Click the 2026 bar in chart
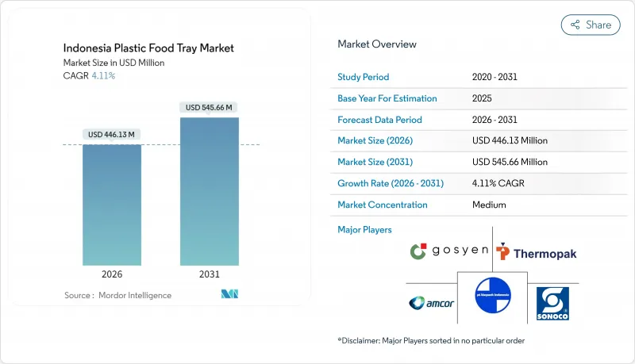635x364 pixels. [112, 205]
